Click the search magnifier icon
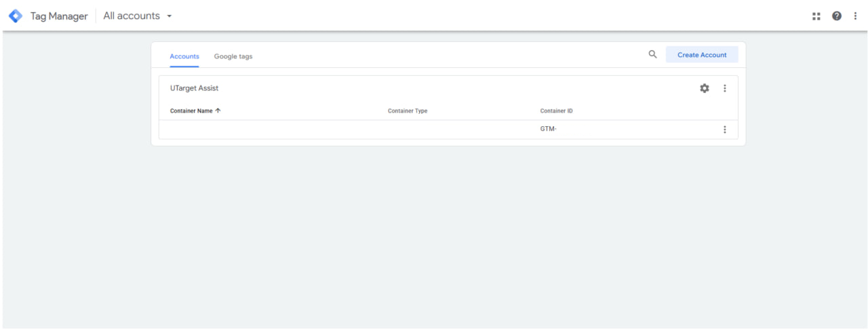 (x=652, y=55)
